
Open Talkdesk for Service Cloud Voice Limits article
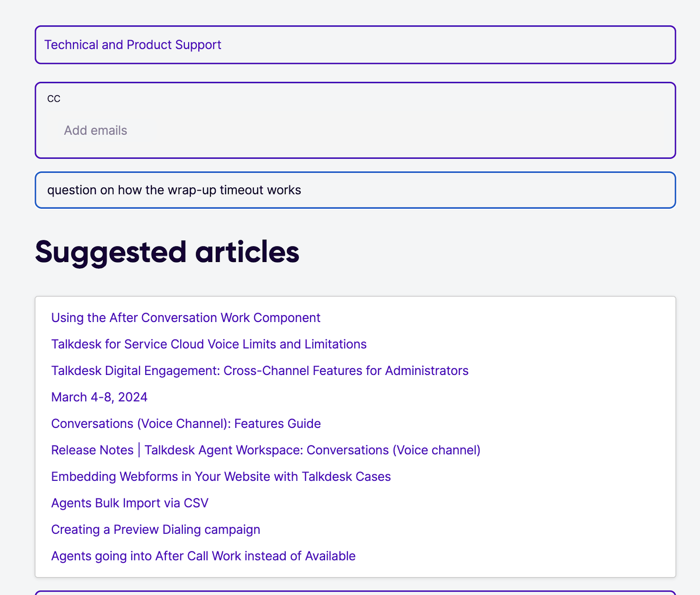click(x=209, y=344)
